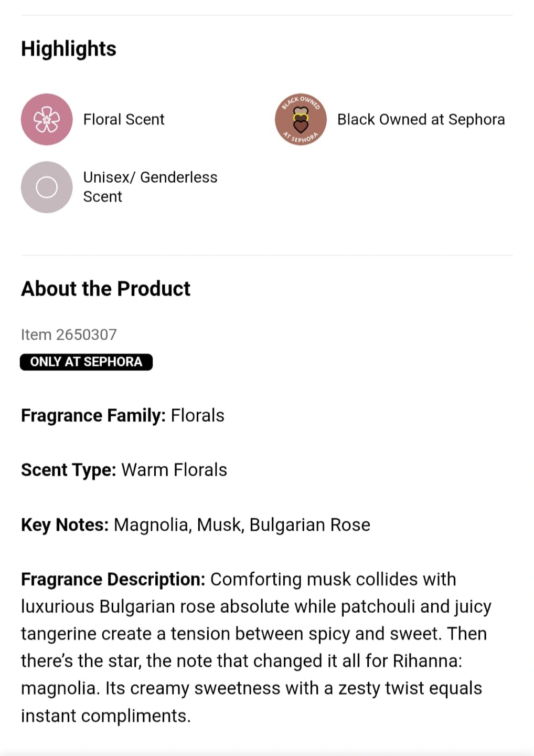Click the 'instant compliments' closing text

105,716
